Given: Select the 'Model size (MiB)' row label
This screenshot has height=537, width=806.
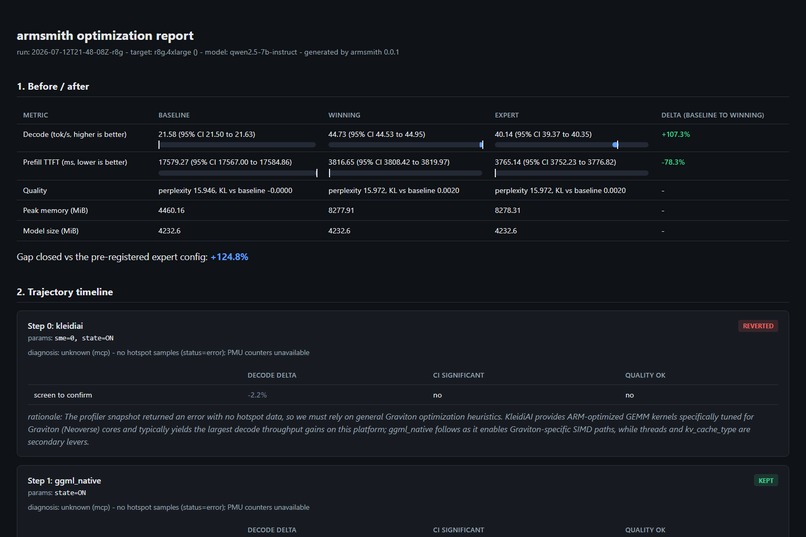Looking at the screenshot, I should coord(50,231).
